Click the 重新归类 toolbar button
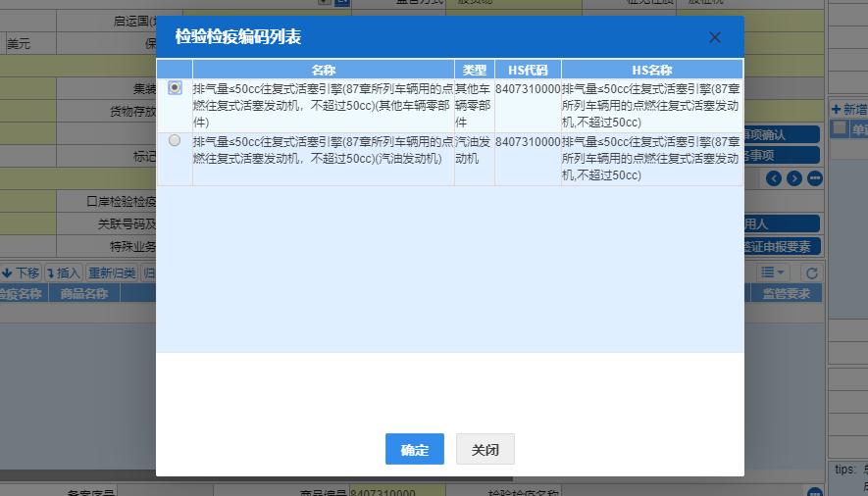 112,273
